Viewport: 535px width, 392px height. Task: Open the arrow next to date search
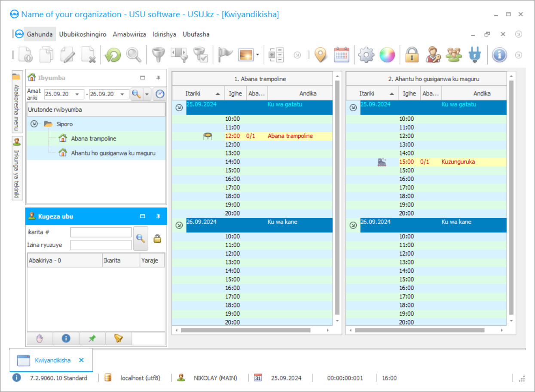[x=147, y=94]
